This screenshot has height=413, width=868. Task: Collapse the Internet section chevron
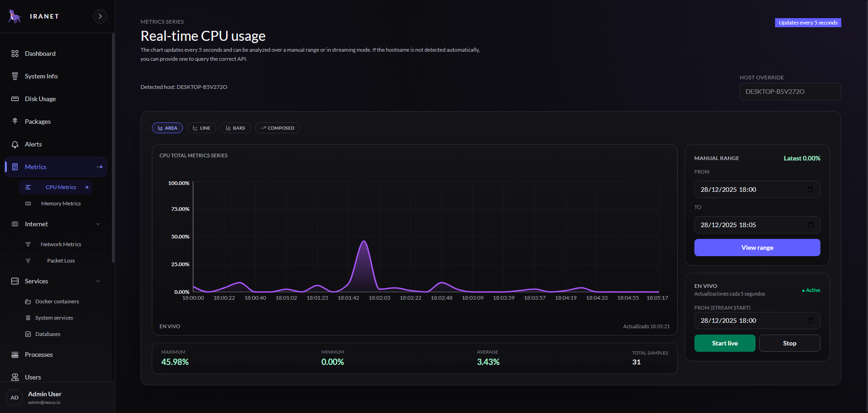[x=98, y=224]
